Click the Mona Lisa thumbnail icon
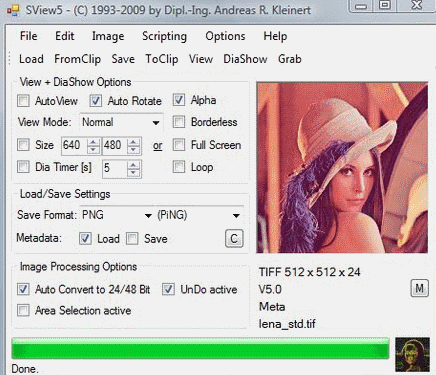The width and height of the screenshot is (436, 375). (412, 354)
